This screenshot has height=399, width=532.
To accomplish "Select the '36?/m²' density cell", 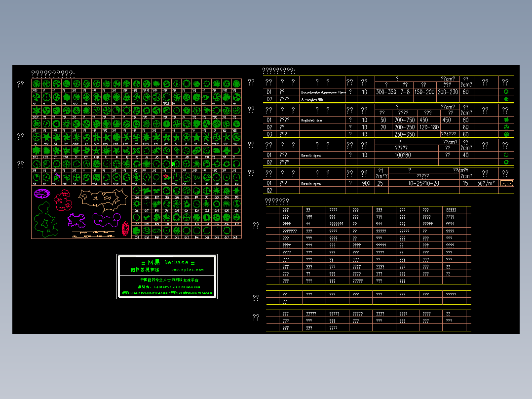I will tap(486, 183).
